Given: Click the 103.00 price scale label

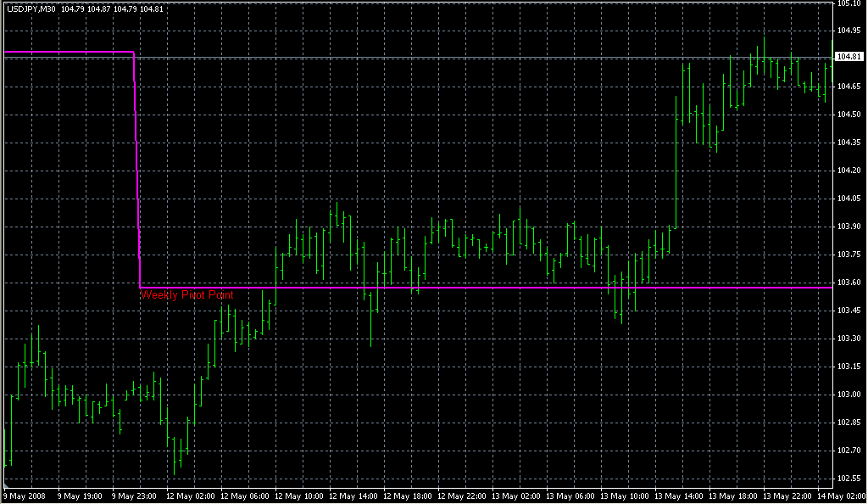Looking at the screenshot, I should pos(849,395).
